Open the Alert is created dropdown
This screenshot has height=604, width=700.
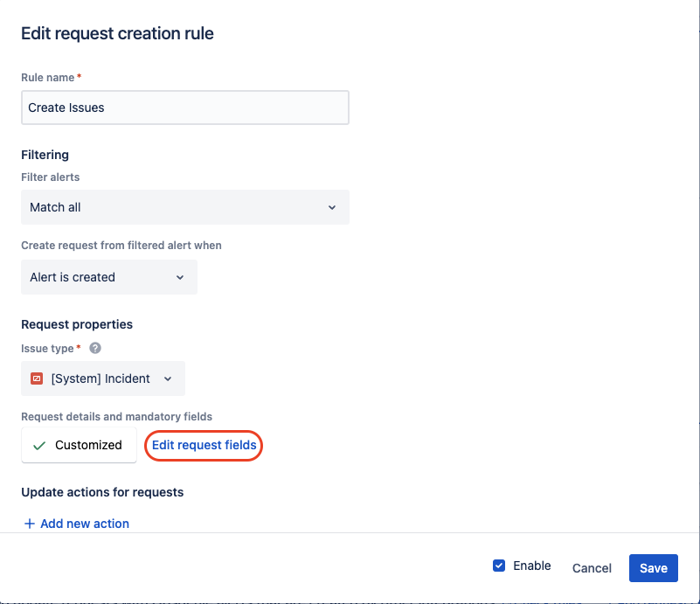108,277
